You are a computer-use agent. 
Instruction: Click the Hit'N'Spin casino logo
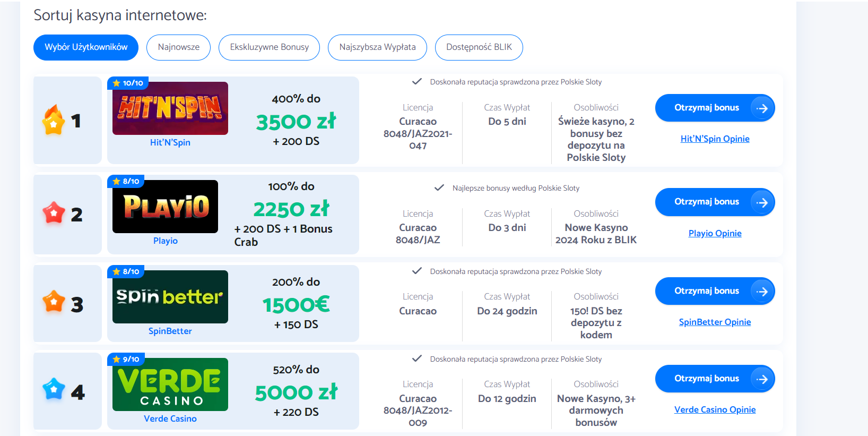tap(170, 108)
